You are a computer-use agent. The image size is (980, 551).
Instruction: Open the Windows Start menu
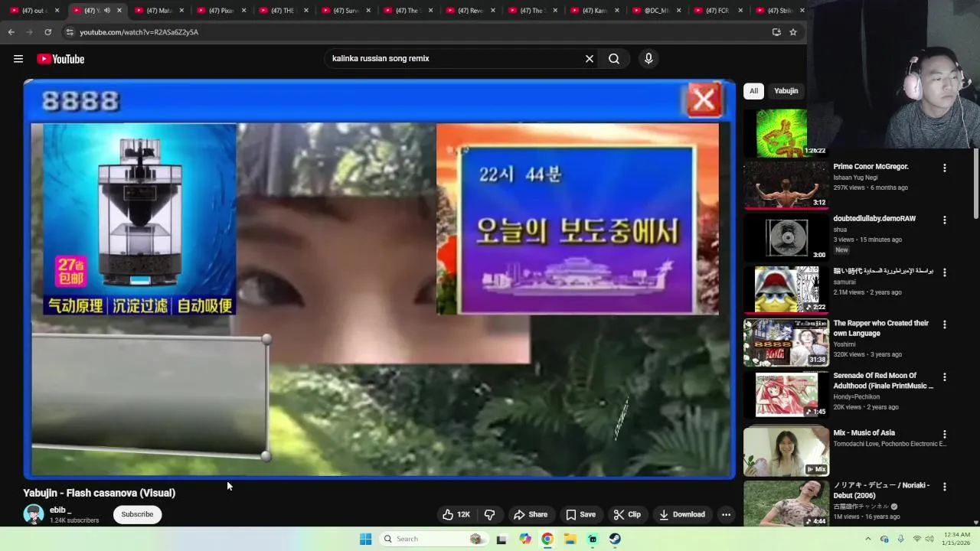coord(365,539)
